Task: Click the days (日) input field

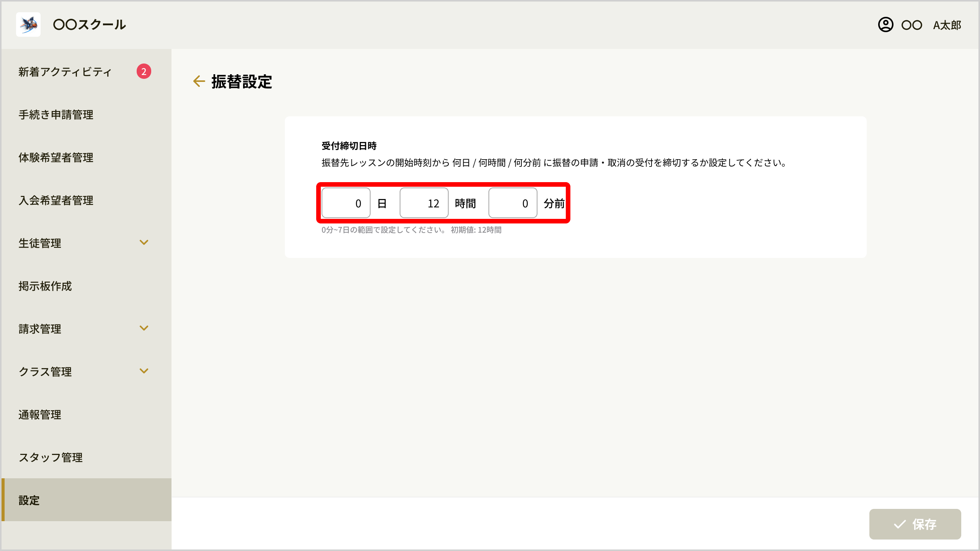Action: (346, 203)
